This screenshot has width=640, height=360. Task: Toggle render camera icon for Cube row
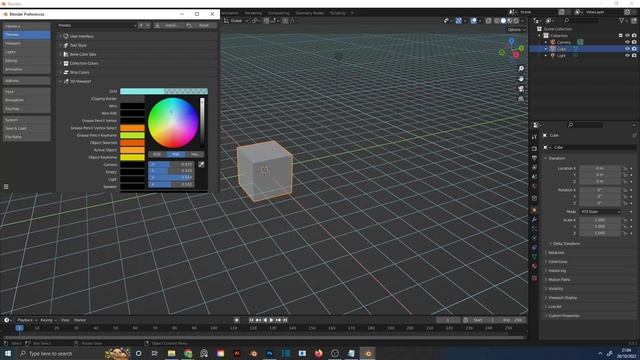(634, 49)
